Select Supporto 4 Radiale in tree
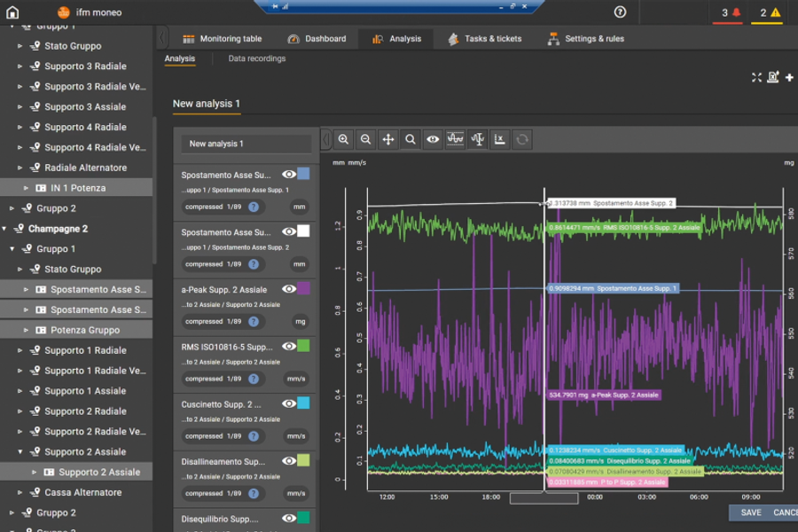The width and height of the screenshot is (798, 532). click(85, 128)
